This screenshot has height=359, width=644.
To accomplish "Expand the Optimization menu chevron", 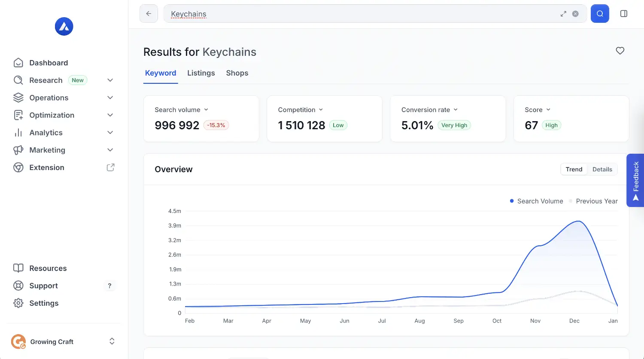I will (x=110, y=115).
